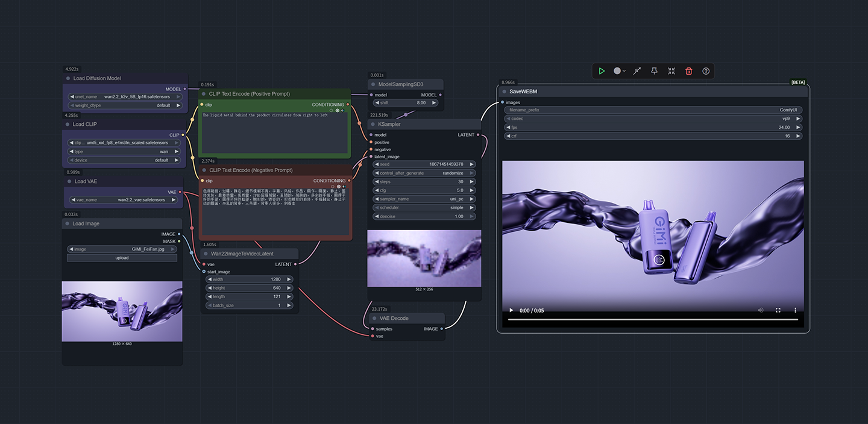Open the help question mark icon
The image size is (868, 424).
706,71
